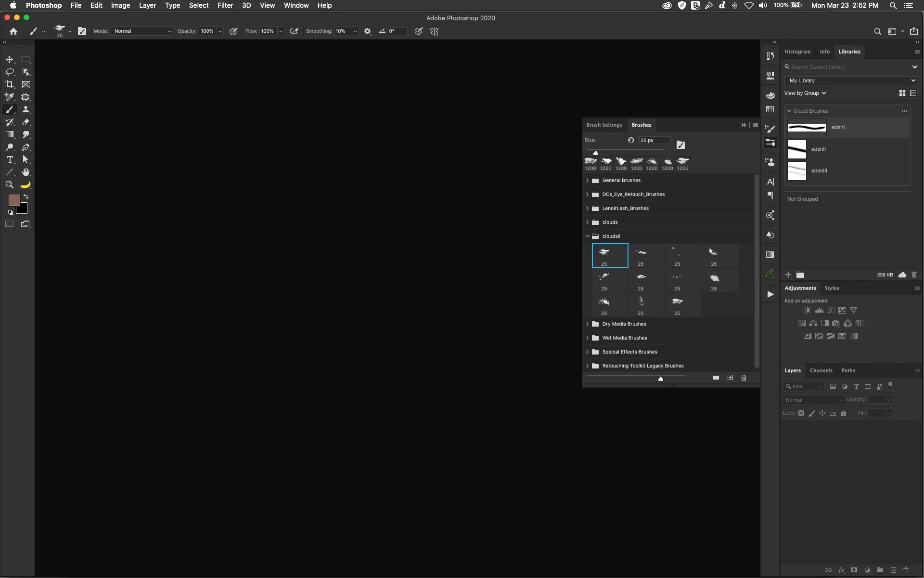This screenshot has height=578, width=924.
Task: Sync Libraries cloud icon
Action: (x=902, y=275)
